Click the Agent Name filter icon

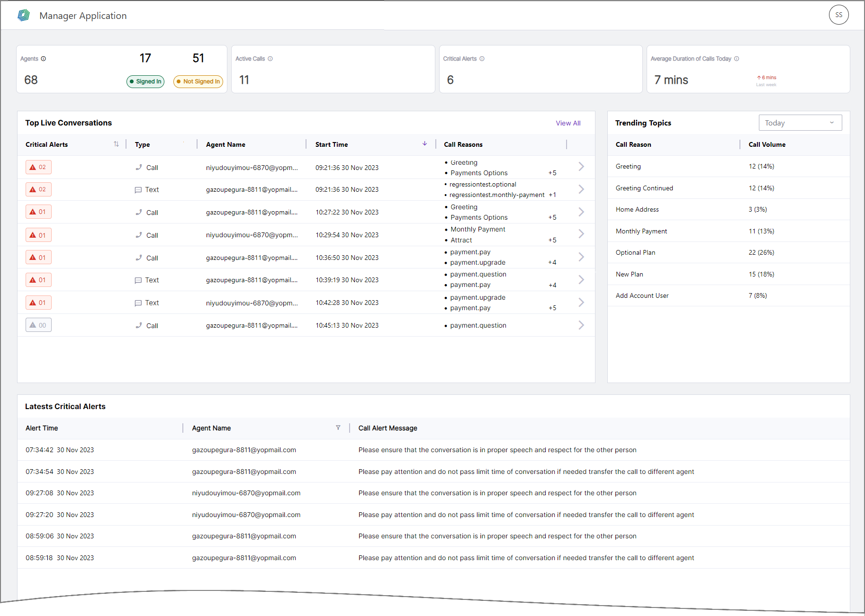pyautogui.click(x=338, y=428)
